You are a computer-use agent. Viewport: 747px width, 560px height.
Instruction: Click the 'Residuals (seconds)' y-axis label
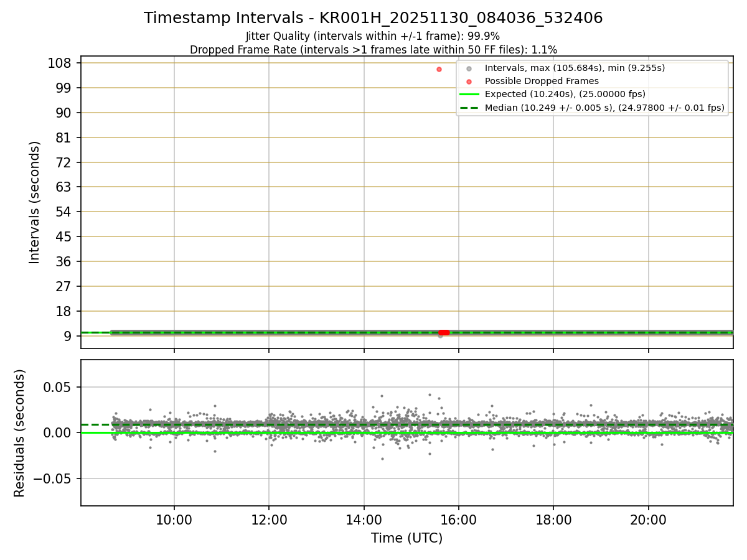[20, 433]
